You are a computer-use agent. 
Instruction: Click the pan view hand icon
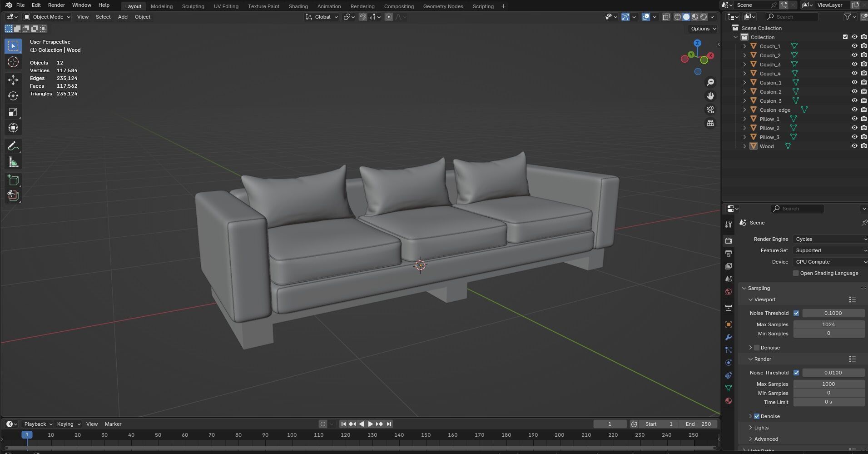pos(710,96)
